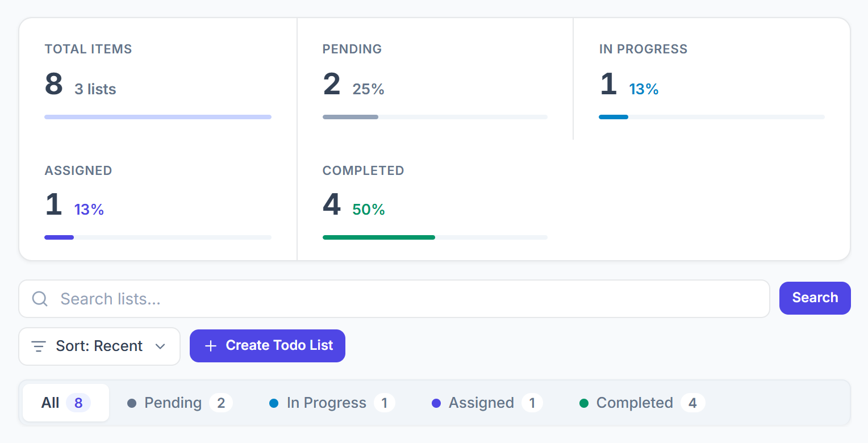Click the count badge 2 on Pending tab
This screenshot has height=443, width=868.
click(221, 403)
